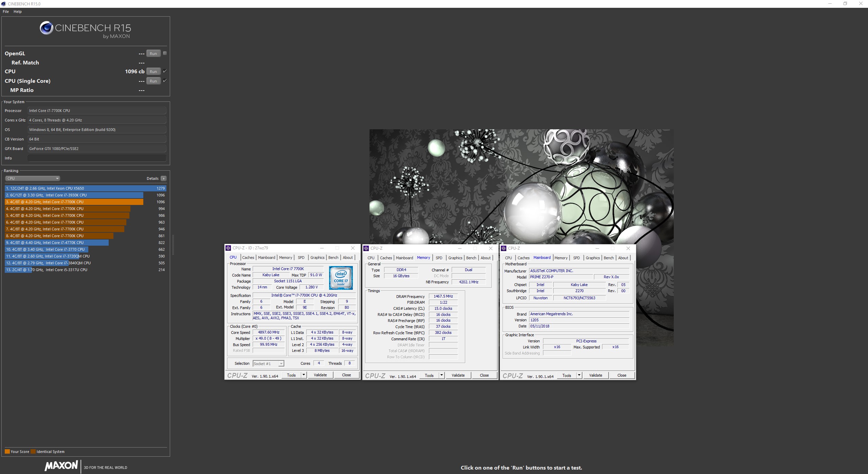Click the orange Your Score legend swatch
This screenshot has width=868, height=474.
(x=7, y=452)
